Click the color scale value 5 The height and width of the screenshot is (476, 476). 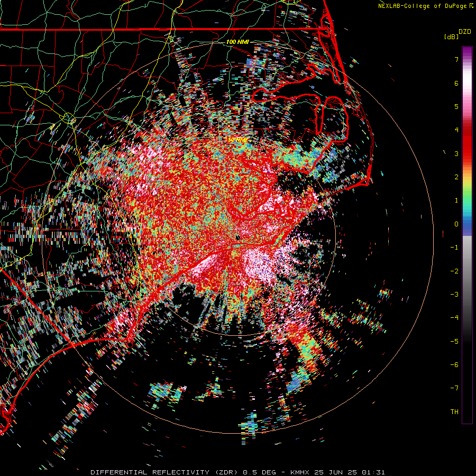[456, 106]
